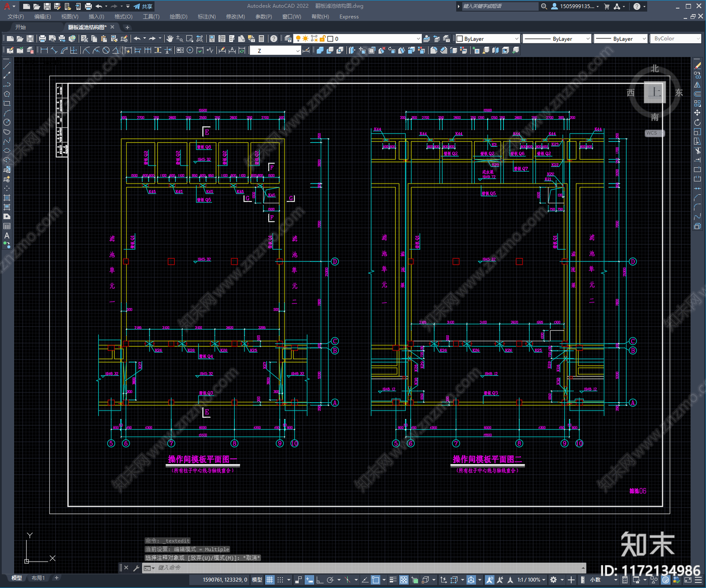Click the Erase tool at top right
The height and width of the screenshot is (588, 706).
[x=697, y=65]
